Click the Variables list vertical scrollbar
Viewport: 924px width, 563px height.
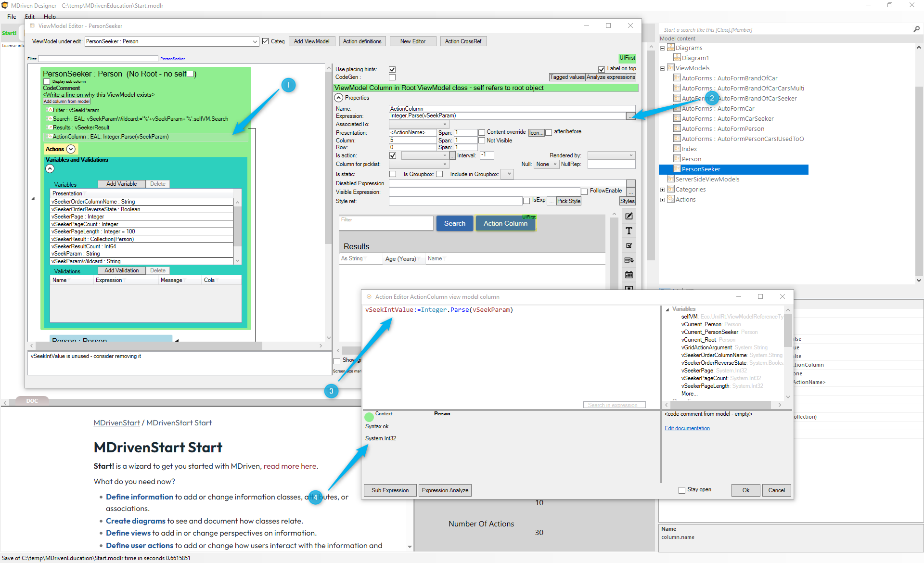237,226
